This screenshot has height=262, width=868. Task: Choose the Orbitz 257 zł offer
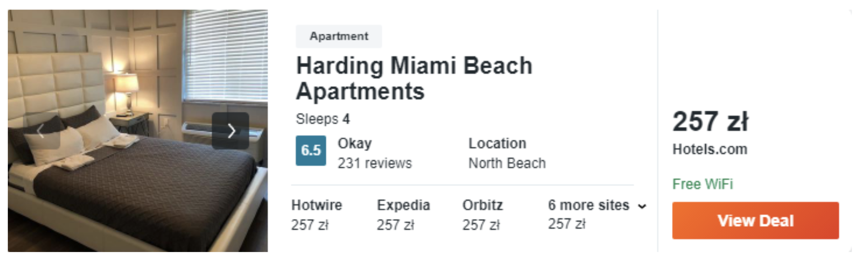[482, 215]
